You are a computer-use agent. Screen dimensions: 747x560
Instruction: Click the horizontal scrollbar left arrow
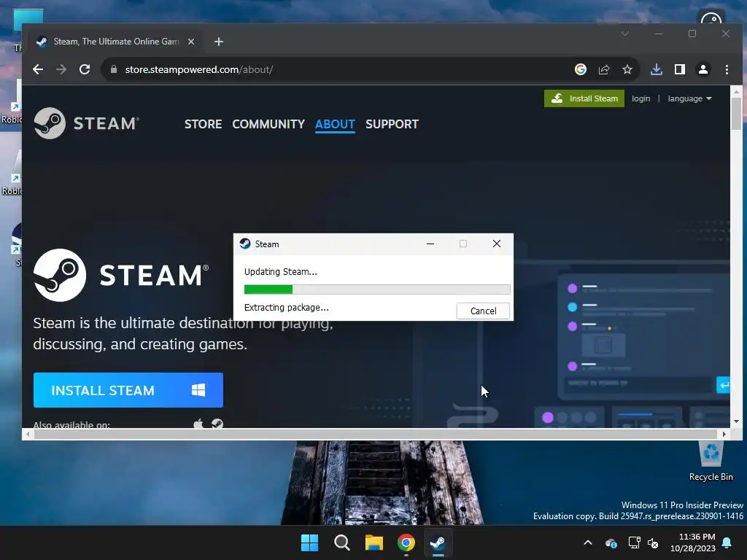click(28, 435)
